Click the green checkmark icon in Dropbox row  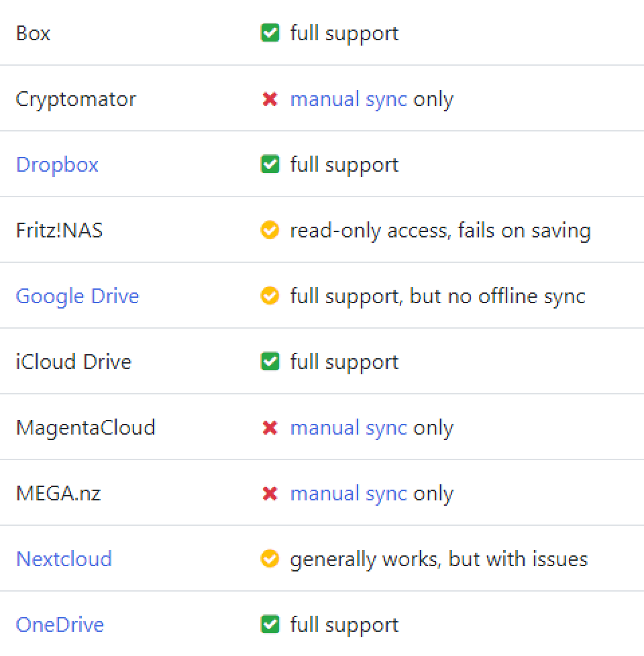[x=270, y=164]
